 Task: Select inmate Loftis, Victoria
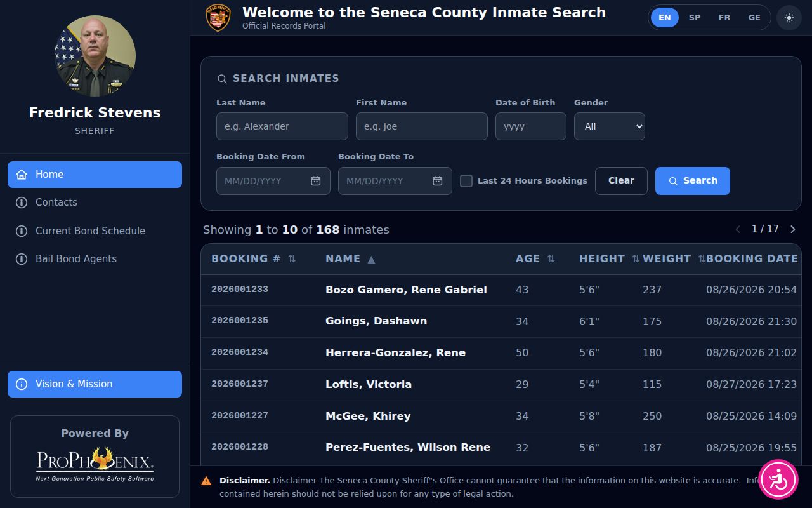pyautogui.click(x=369, y=384)
